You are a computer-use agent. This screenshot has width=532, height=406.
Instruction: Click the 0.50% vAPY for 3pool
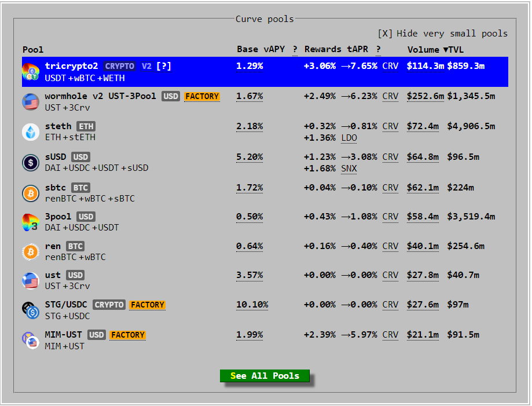click(x=250, y=217)
